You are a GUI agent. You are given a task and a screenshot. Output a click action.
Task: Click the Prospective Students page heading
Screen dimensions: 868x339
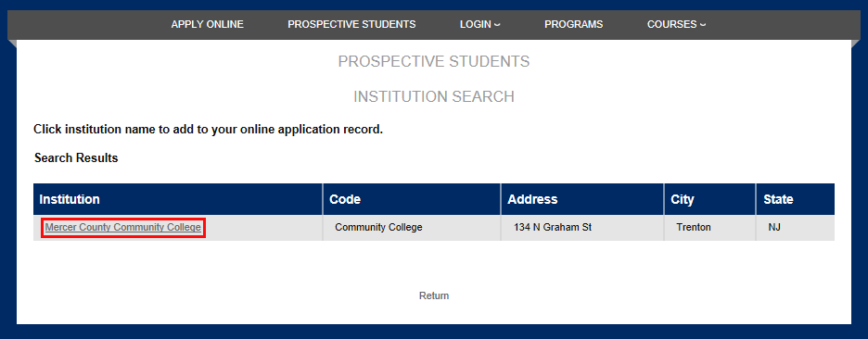point(434,61)
